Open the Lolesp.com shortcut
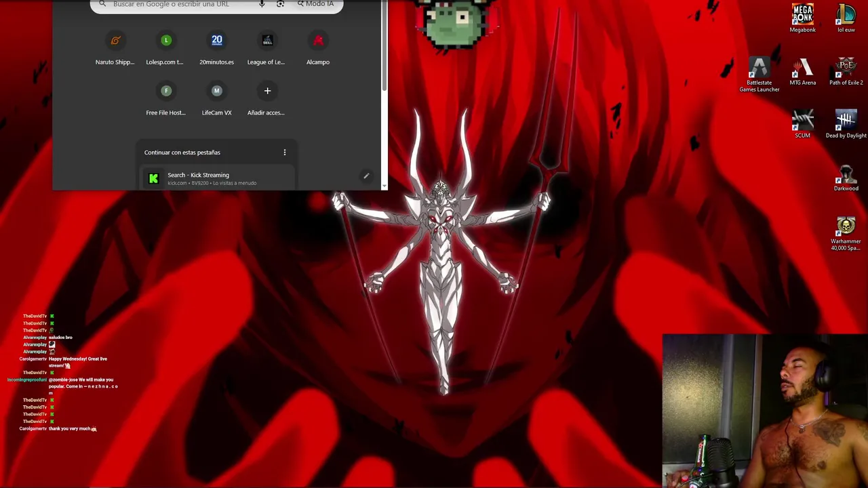Screen dimensions: 868x488 (165, 49)
